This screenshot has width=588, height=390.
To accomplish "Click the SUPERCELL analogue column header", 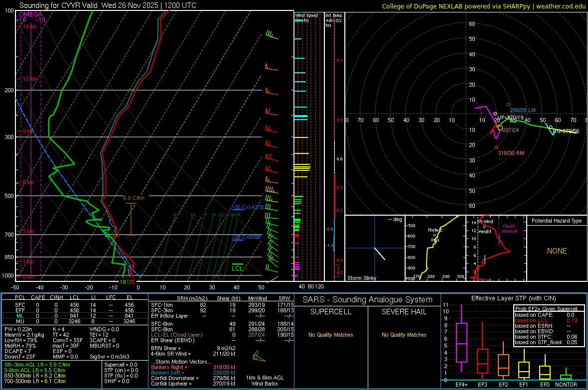I will [331, 312].
